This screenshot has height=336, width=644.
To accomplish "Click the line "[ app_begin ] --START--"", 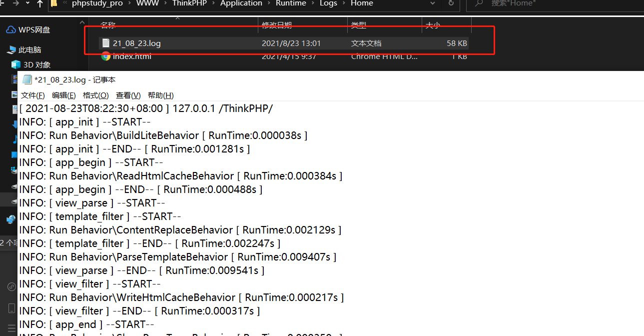I will (x=91, y=162).
